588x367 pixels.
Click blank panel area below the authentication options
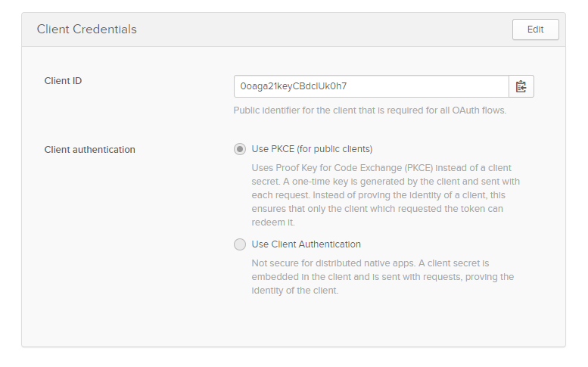click(x=294, y=322)
